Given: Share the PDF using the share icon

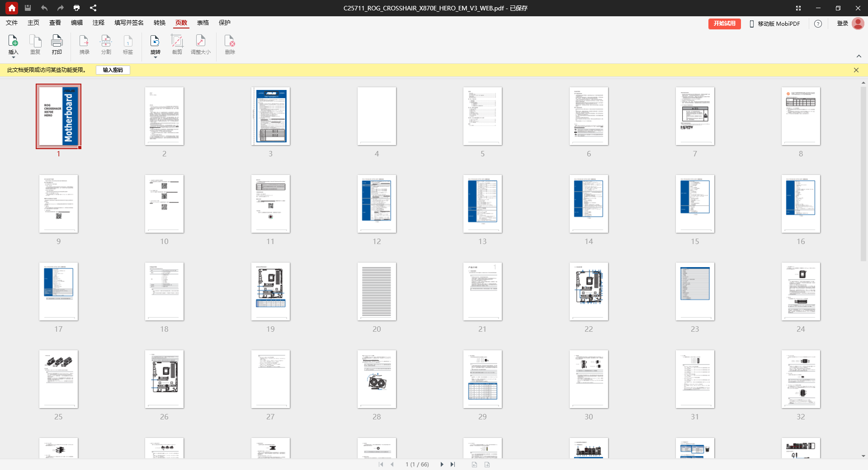Looking at the screenshot, I should tap(93, 8).
